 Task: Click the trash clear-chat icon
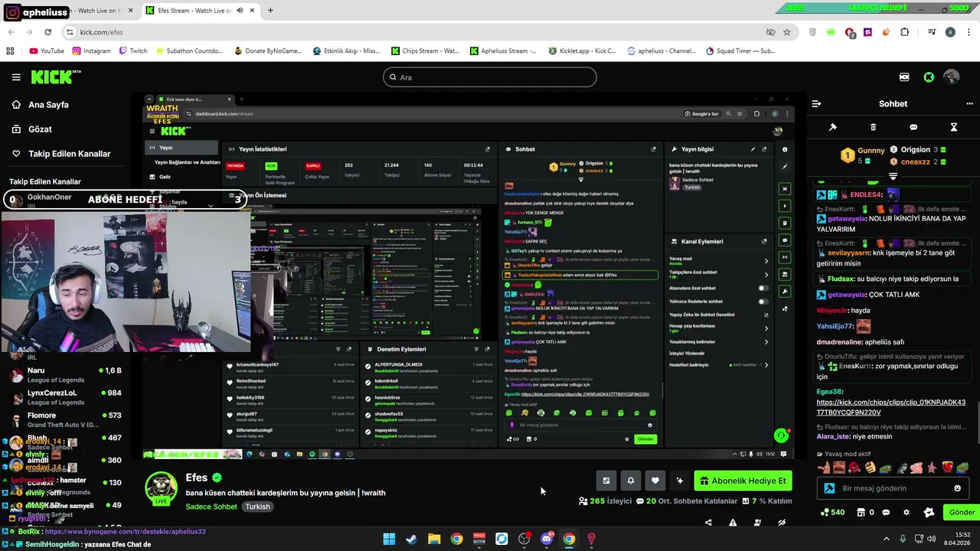tap(873, 127)
